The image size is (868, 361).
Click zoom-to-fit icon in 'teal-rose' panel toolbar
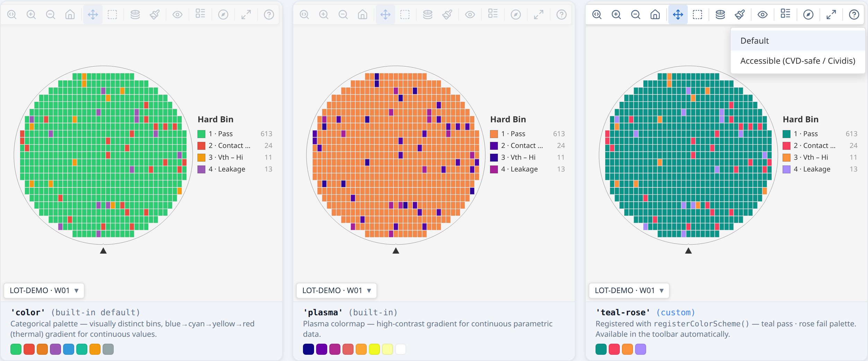coord(597,15)
